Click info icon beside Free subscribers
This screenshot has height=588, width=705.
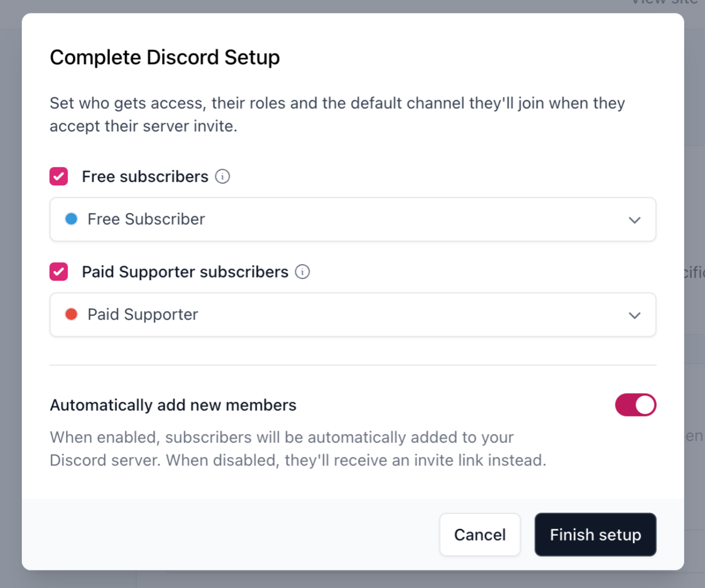(x=222, y=176)
